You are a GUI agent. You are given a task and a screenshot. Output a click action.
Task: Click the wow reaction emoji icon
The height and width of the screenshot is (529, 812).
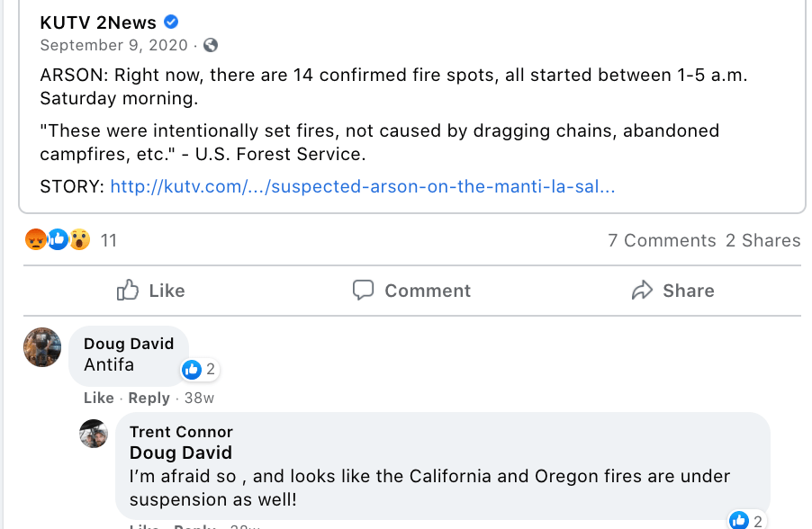click(80, 239)
